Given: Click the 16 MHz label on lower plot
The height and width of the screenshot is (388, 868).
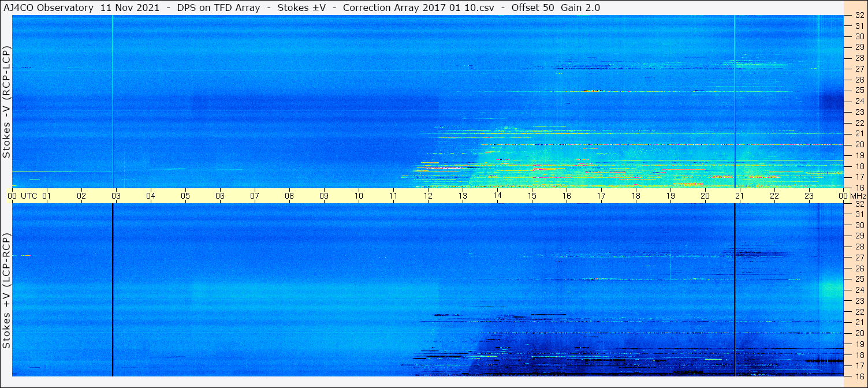Looking at the screenshot, I should pyautogui.click(x=859, y=376).
